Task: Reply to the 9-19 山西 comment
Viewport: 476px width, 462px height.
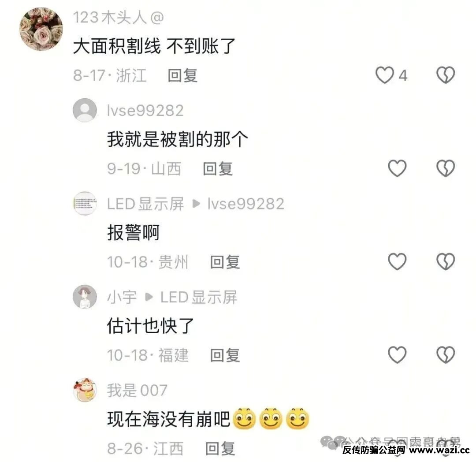Action: coord(218,168)
